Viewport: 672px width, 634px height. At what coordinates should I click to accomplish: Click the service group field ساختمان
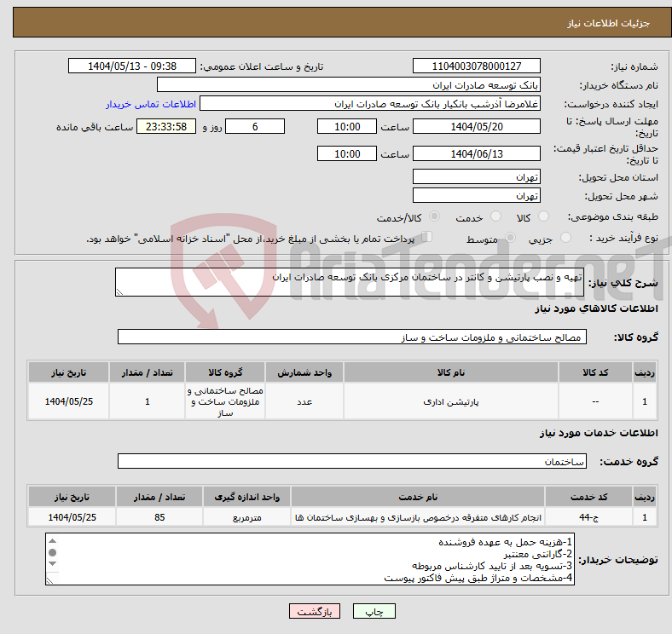[x=352, y=461]
